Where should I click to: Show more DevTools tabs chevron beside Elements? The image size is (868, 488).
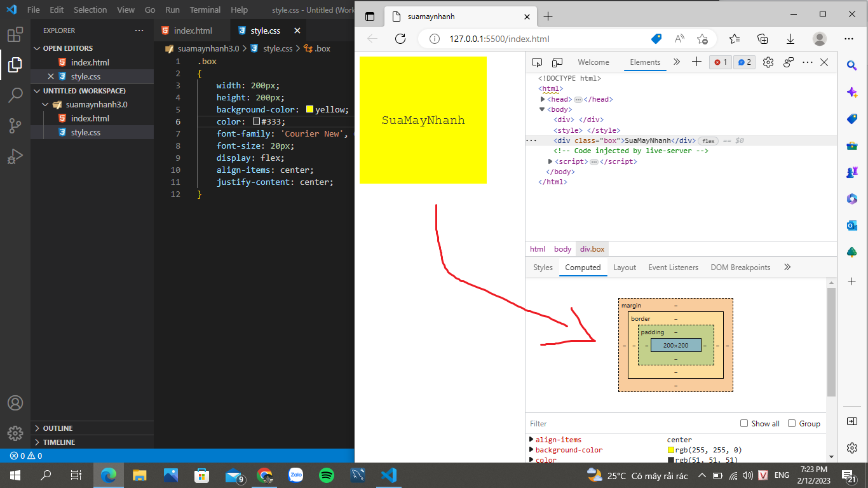click(677, 62)
